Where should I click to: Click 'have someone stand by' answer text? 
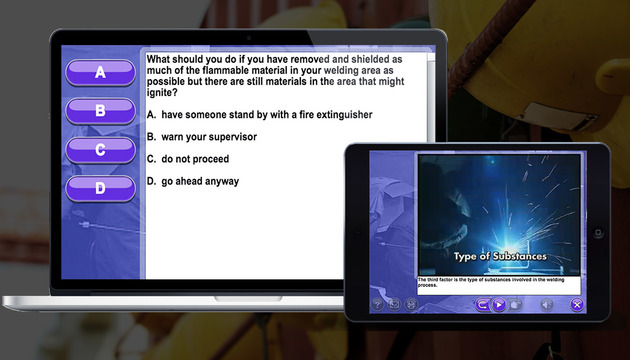267,115
